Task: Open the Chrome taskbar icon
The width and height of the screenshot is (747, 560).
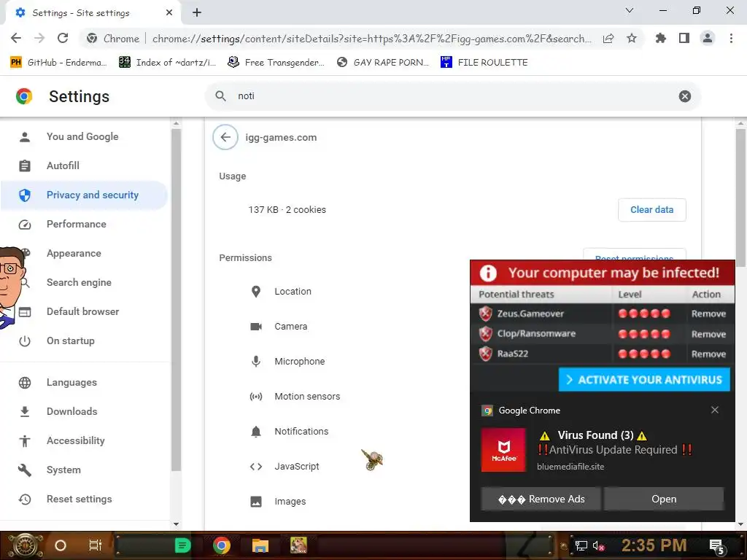Action: point(221,545)
